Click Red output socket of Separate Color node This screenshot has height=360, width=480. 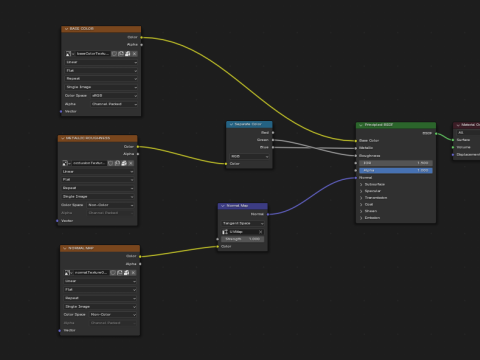(x=273, y=133)
